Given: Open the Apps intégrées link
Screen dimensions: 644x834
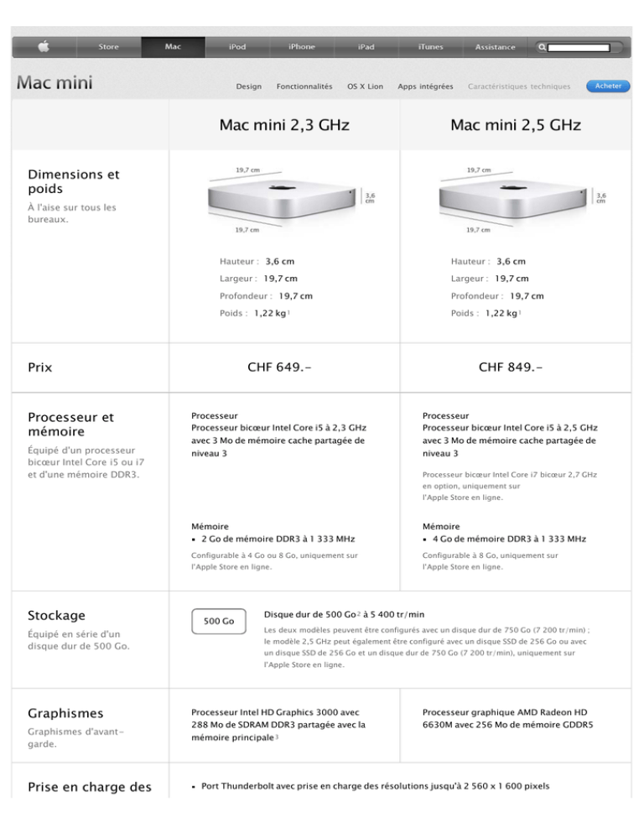Looking at the screenshot, I should (x=425, y=86).
